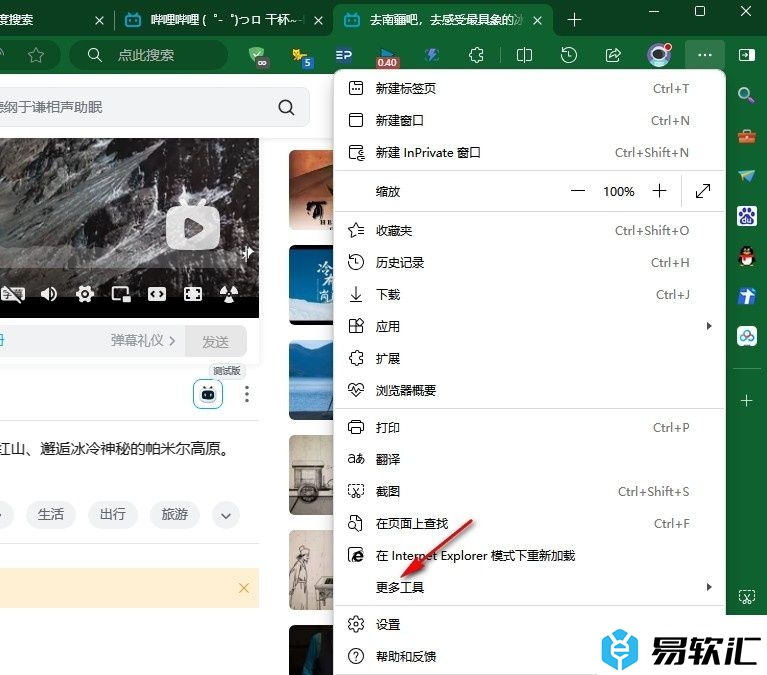767x675 pixels.
Task: Open 下载 from the menu
Action: [529, 294]
